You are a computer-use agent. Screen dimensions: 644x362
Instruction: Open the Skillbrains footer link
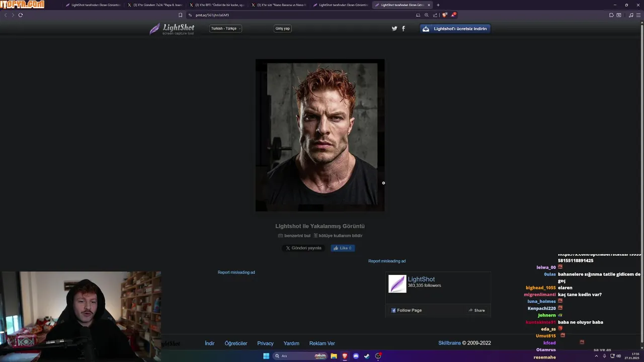point(449,343)
